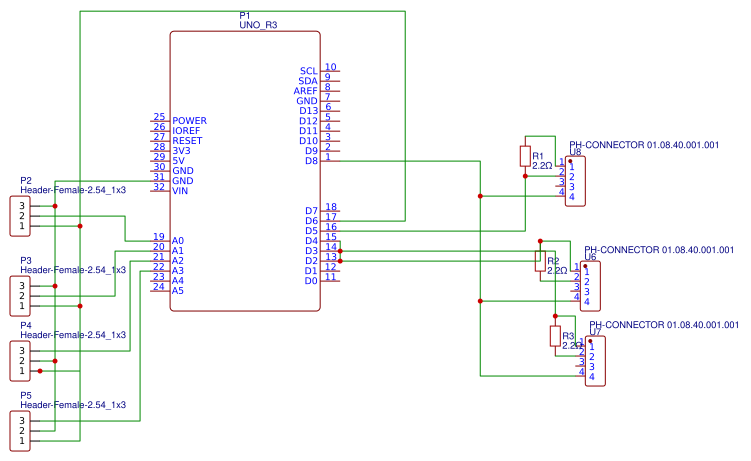Image resolution: width=751 pixels, height=461 pixels.
Task: Select resistor R3 symbol
Action: (x=555, y=336)
